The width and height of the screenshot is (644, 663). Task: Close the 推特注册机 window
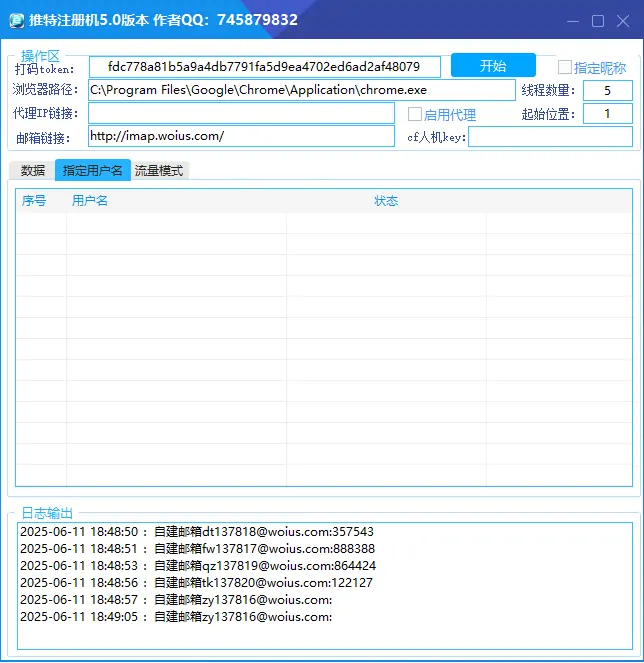[623, 20]
